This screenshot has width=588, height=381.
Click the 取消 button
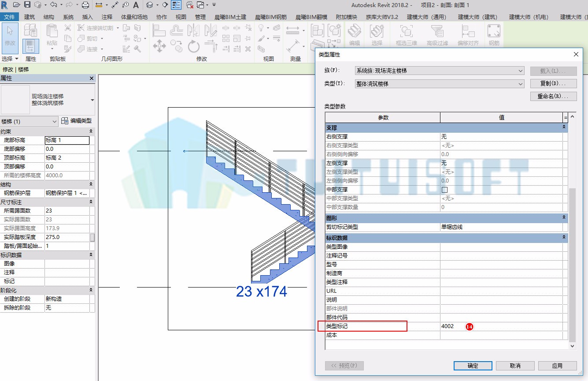click(515, 366)
